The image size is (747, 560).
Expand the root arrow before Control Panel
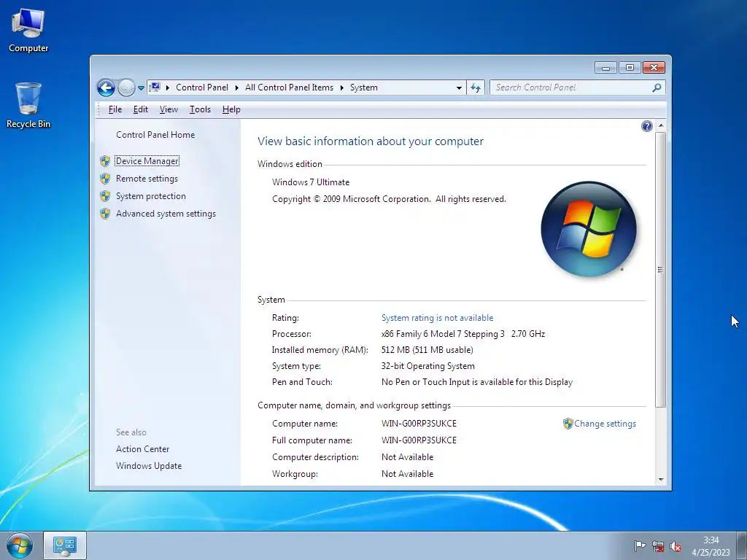(x=168, y=87)
